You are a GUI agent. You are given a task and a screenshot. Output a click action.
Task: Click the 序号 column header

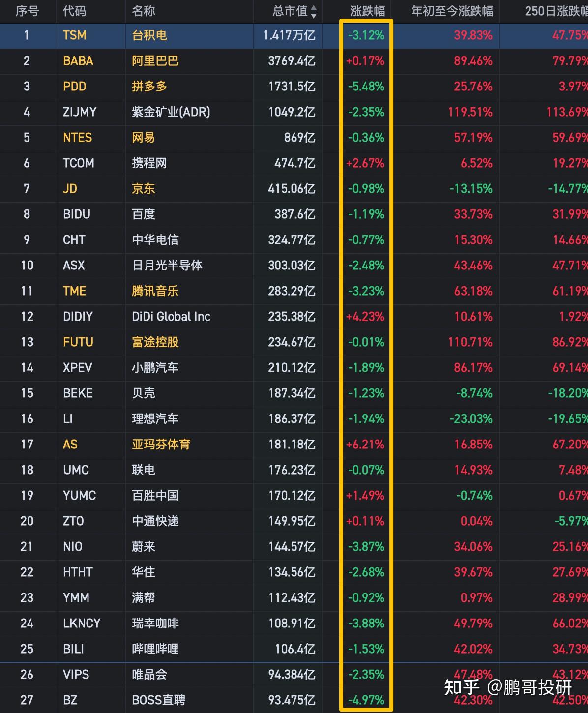click(27, 11)
